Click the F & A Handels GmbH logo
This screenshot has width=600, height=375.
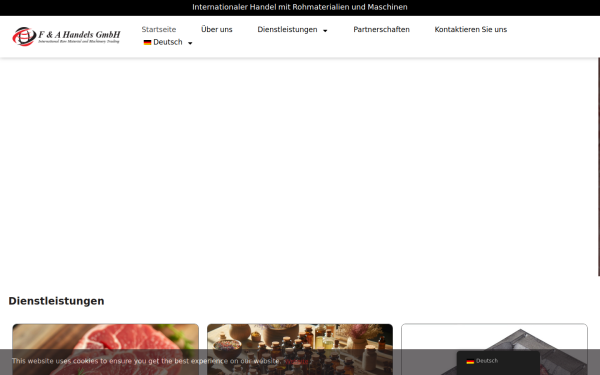click(66, 37)
